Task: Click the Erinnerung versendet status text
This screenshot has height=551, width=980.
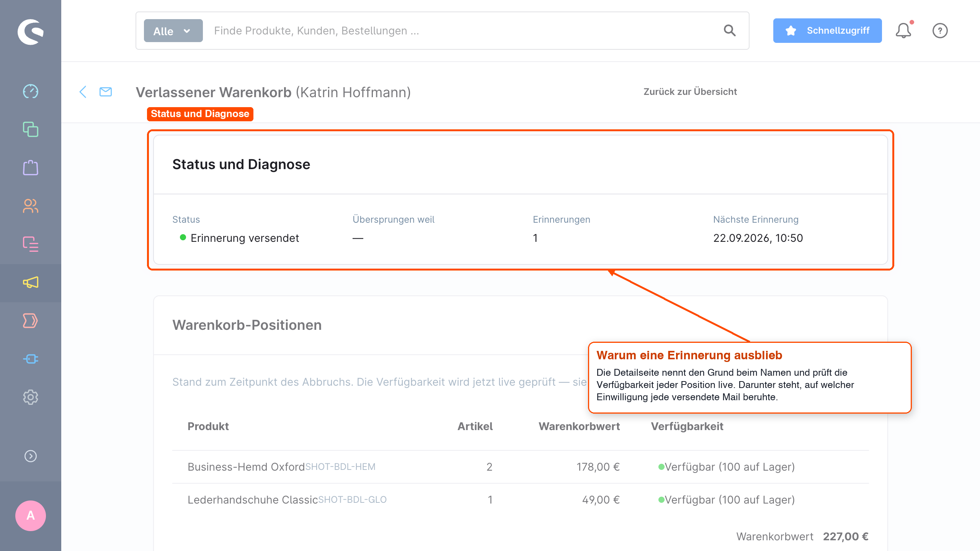Action: click(x=245, y=238)
